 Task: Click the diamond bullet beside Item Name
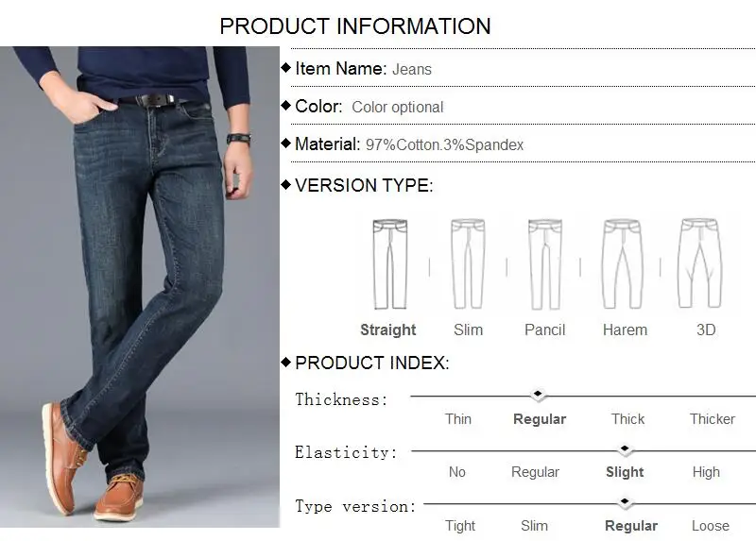click(286, 67)
